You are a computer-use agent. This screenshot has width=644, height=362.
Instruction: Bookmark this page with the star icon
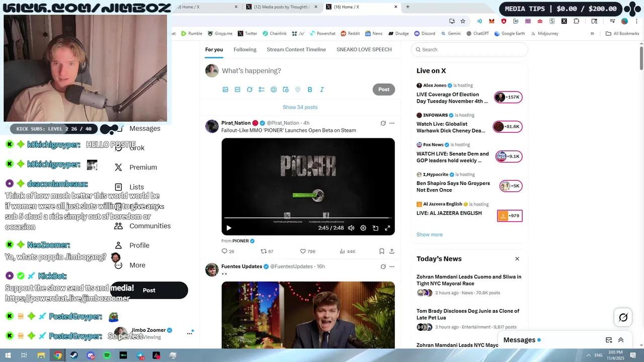coord(463,21)
